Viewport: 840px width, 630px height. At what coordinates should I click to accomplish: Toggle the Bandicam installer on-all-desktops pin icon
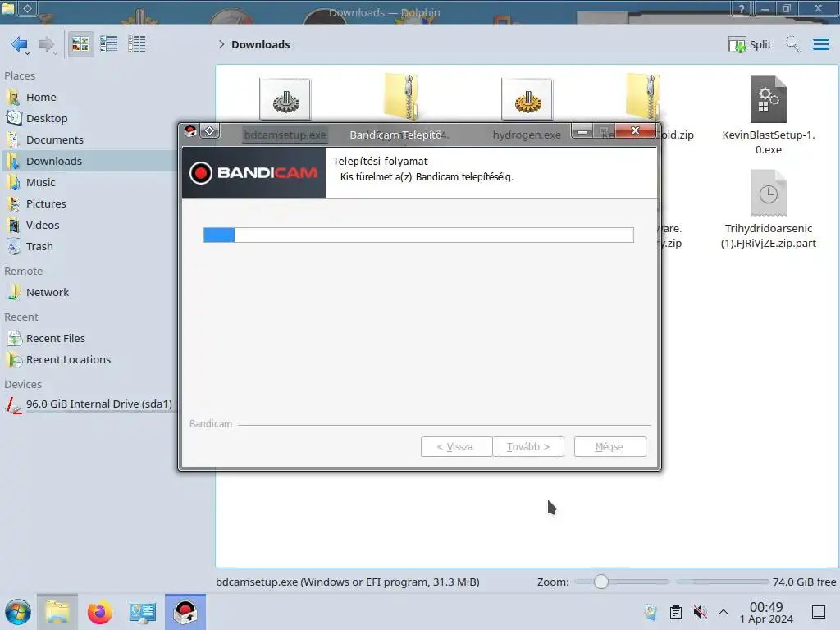pos(209,131)
